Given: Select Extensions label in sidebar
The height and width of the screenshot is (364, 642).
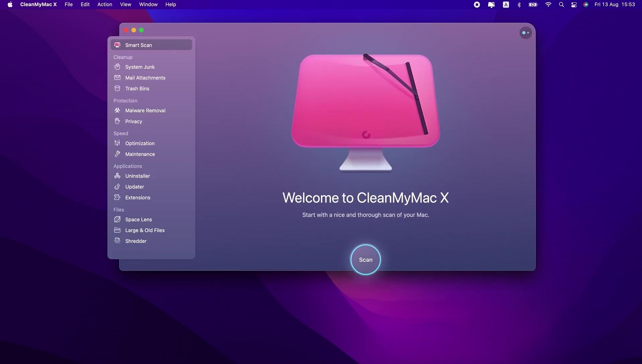Looking at the screenshot, I should (x=138, y=197).
